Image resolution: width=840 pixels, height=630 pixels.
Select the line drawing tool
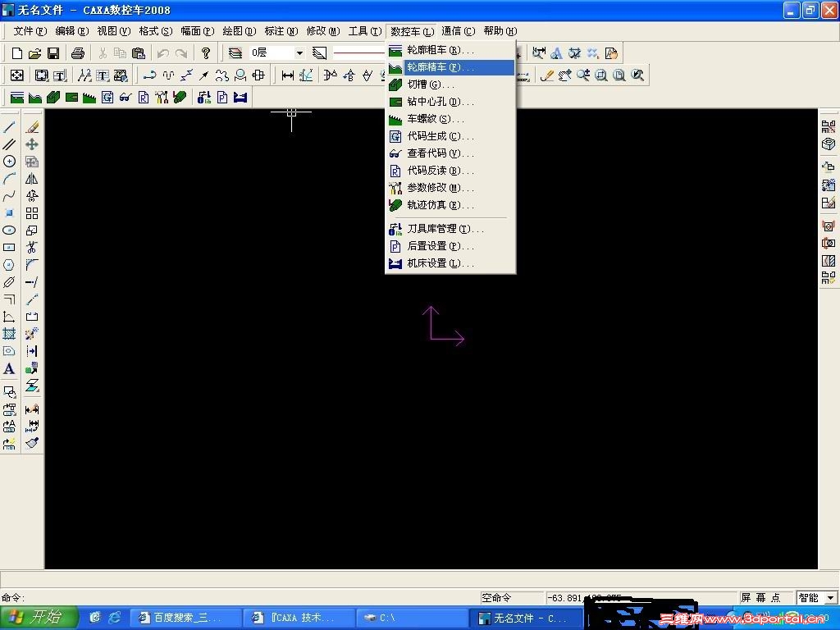[9, 127]
